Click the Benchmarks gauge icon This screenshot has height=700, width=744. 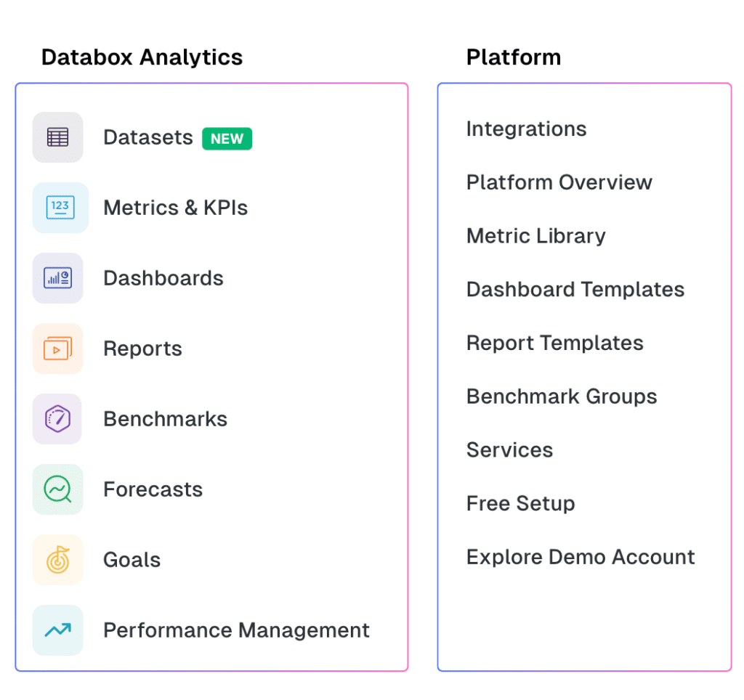[58, 419]
